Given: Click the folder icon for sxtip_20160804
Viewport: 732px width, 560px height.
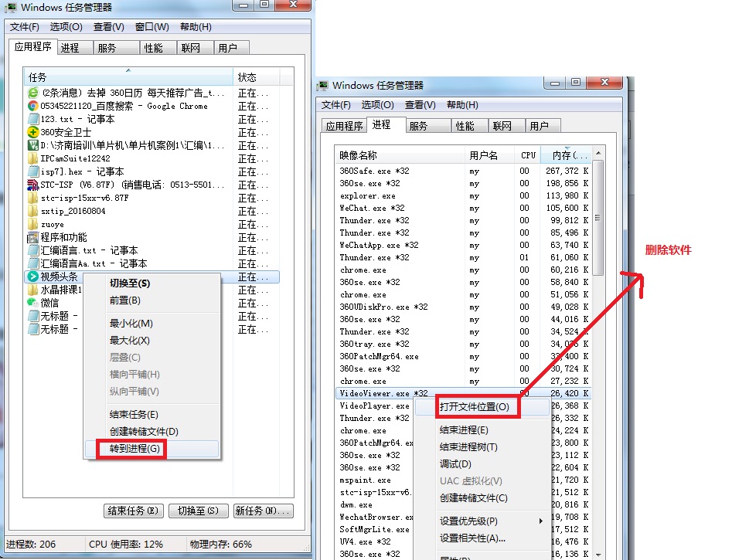Looking at the screenshot, I should [32, 211].
